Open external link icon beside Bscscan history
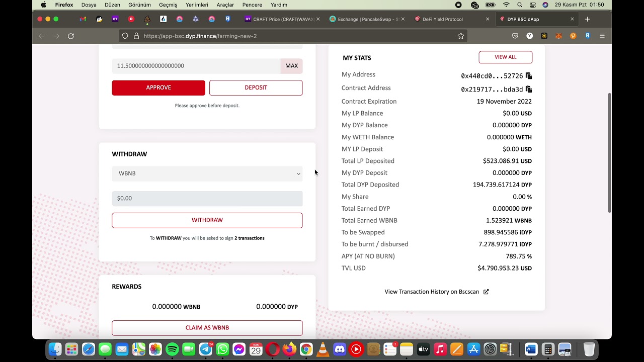This screenshot has width=644, height=362. [486, 292]
